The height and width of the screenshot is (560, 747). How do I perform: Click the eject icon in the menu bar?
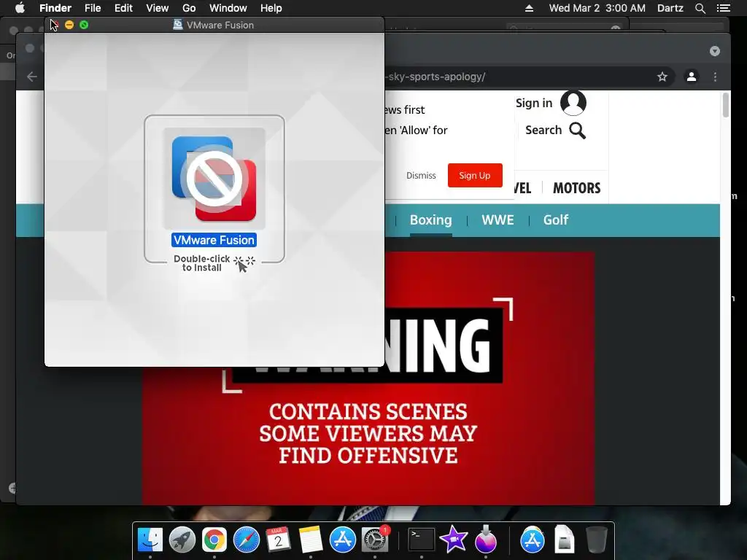tap(529, 8)
